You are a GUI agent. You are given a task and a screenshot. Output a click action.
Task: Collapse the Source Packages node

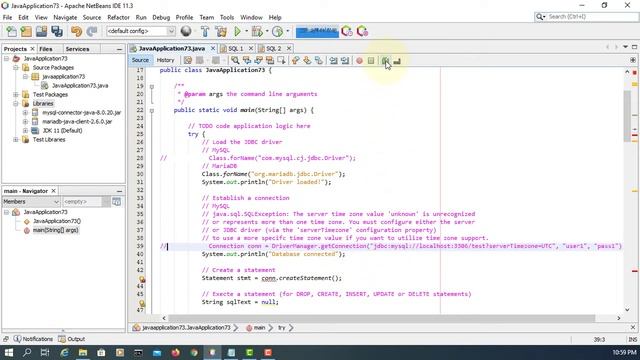pos(16,68)
